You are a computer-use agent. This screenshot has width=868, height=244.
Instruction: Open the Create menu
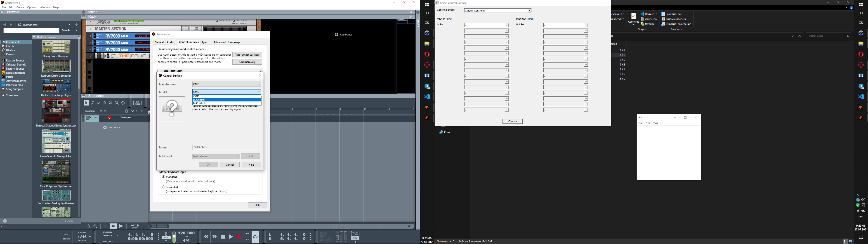click(x=20, y=7)
